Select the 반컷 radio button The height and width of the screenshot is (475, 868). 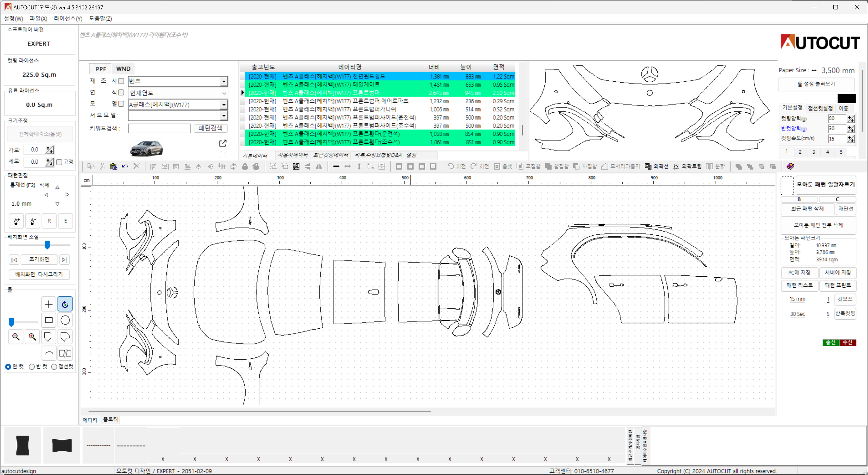(32, 367)
